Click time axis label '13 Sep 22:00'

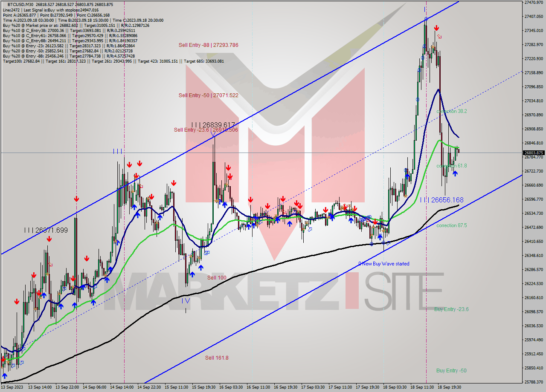[x=67, y=387]
